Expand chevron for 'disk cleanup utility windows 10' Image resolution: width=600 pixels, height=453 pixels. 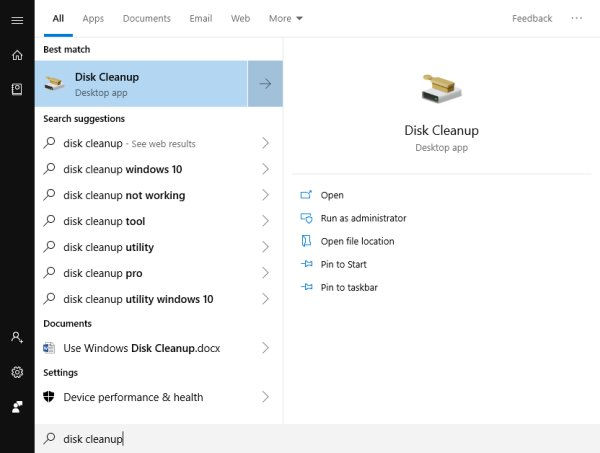click(265, 299)
